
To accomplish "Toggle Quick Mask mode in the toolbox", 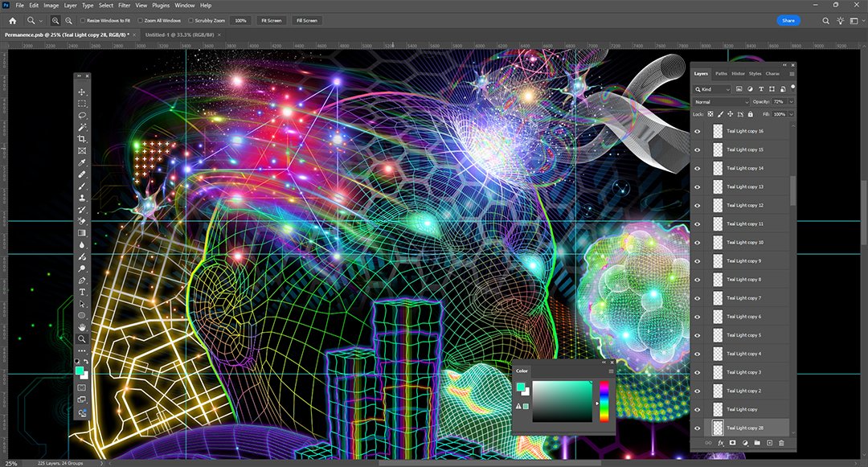I will pos(82,387).
